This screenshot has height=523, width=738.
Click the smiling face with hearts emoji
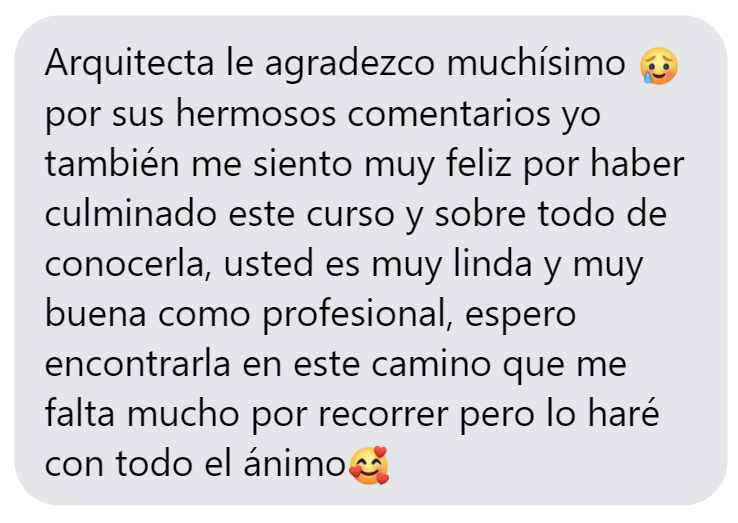point(369,465)
